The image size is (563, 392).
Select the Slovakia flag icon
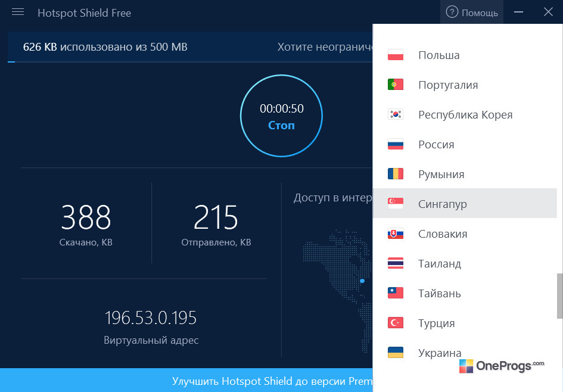click(x=396, y=234)
